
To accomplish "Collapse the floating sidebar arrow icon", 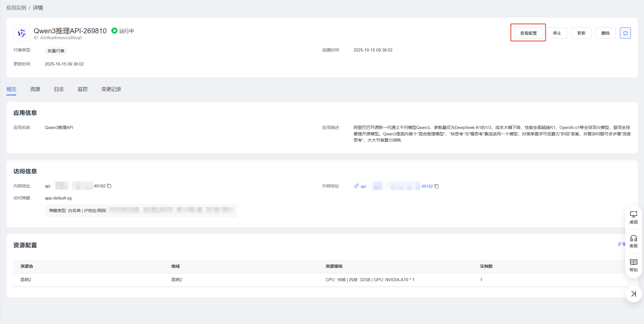I will tap(633, 294).
